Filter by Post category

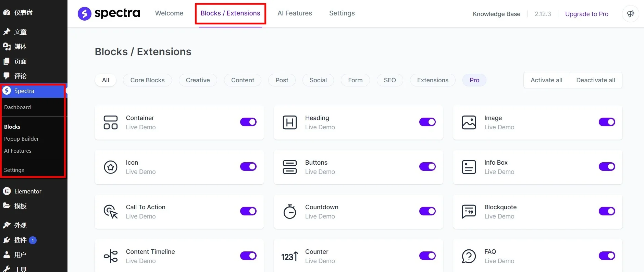pos(282,80)
